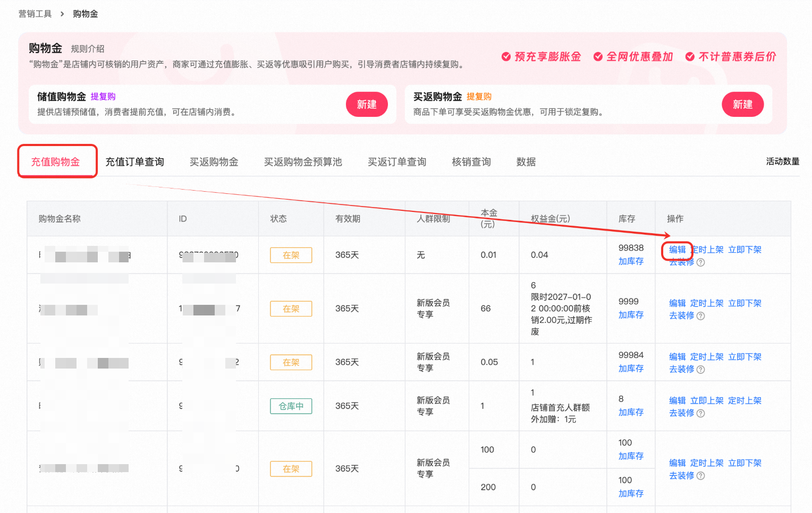Click 库存 column header
The width and height of the screenshot is (812, 513).
point(627,219)
